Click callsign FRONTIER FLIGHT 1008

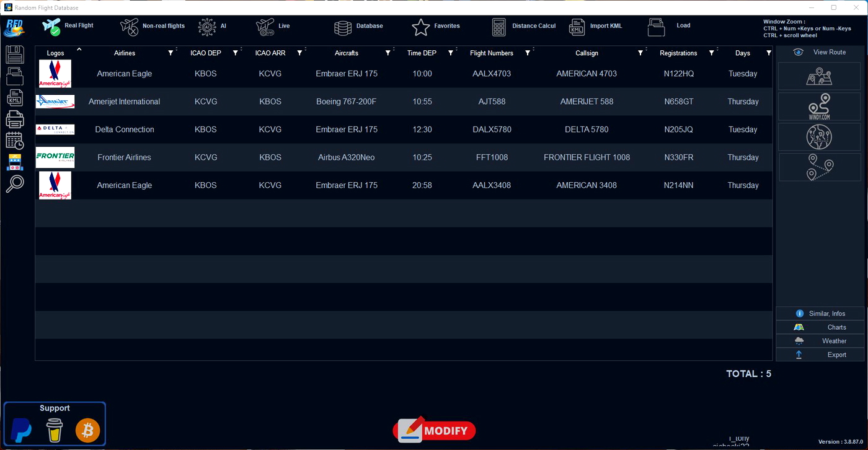pyautogui.click(x=587, y=157)
